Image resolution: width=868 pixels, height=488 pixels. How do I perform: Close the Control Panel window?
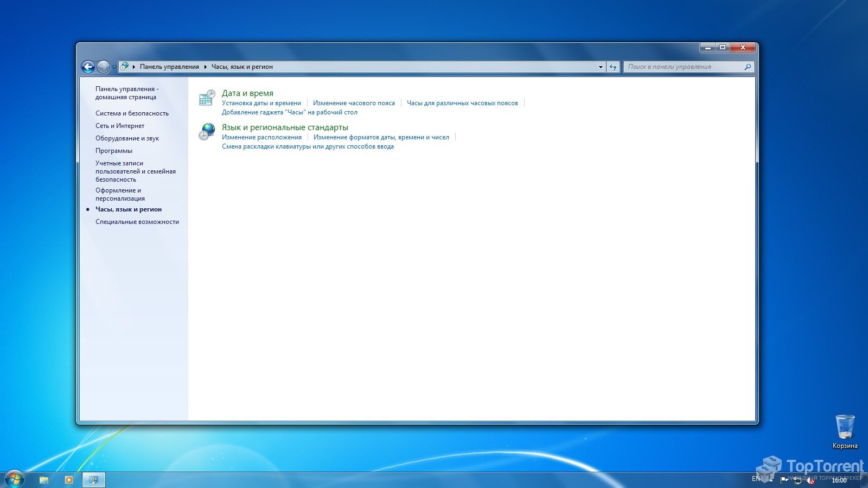click(x=743, y=48)
